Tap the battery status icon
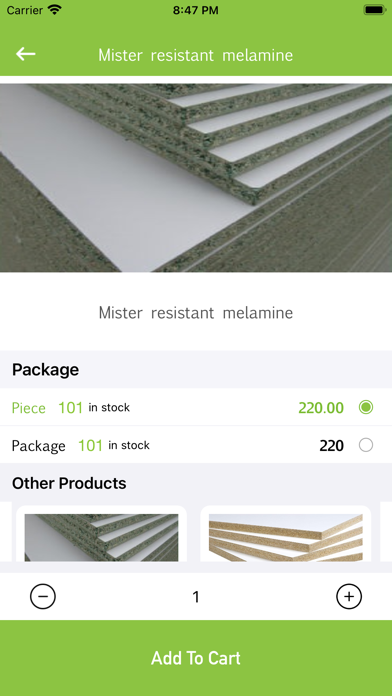The height and width of the screenshot is (696, 392). tap(374, 10)
